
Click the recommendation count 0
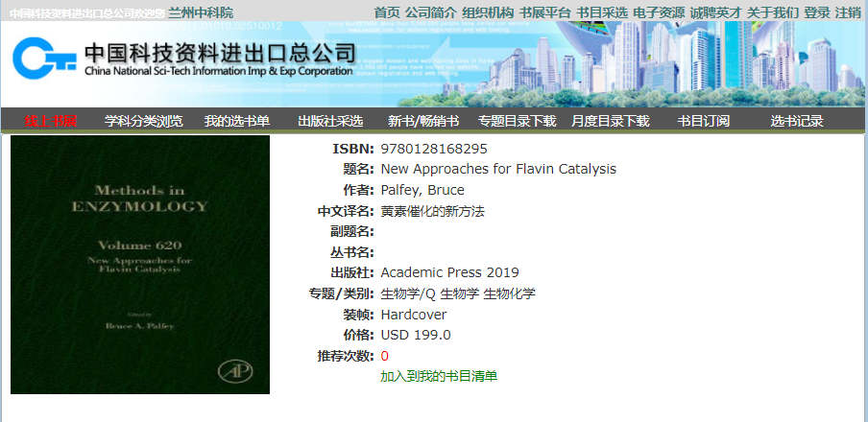tap(385, 356)
